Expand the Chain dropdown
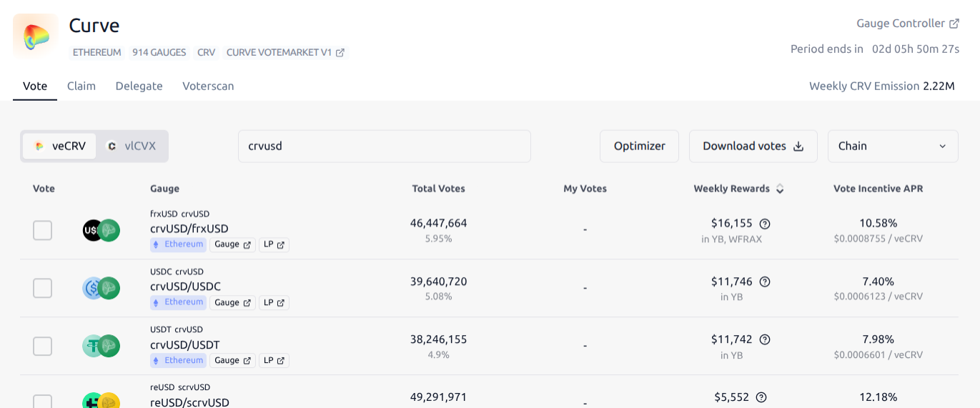Screen dimensions: 980x408 point(892,146)
